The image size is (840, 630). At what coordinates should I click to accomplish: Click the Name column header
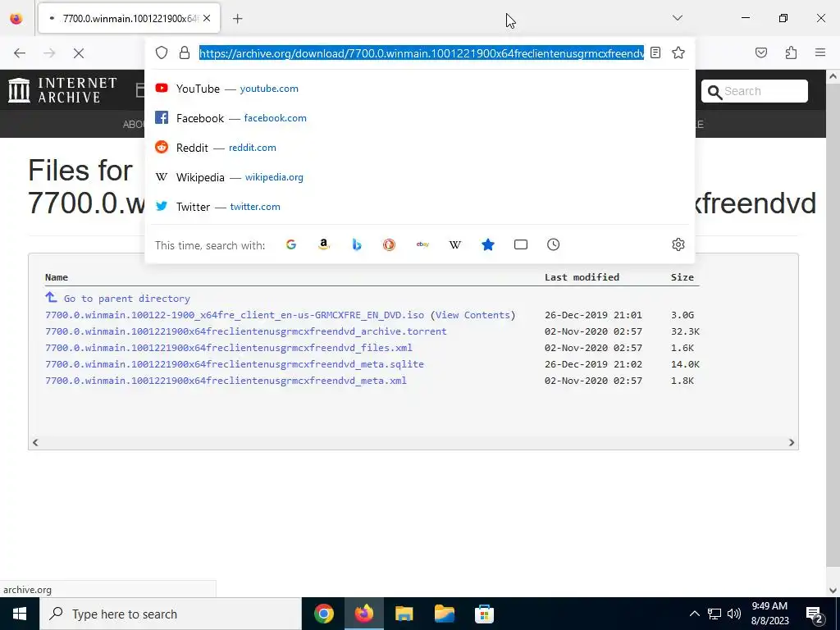[x=57, y=277]
